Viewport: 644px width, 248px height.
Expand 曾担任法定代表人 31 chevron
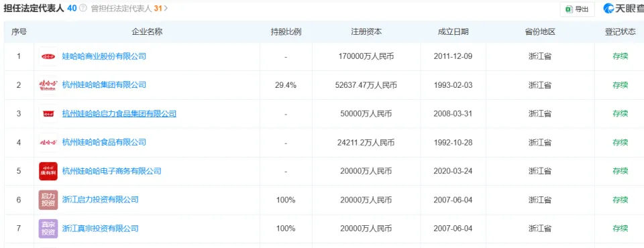[166, 8]
